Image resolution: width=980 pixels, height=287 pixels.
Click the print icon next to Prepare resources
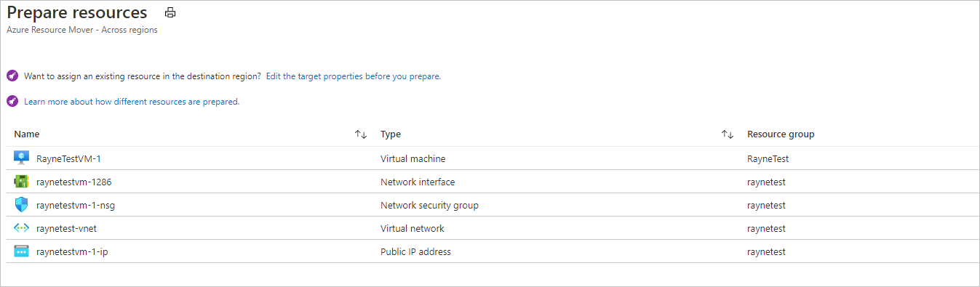pos(170,12)
